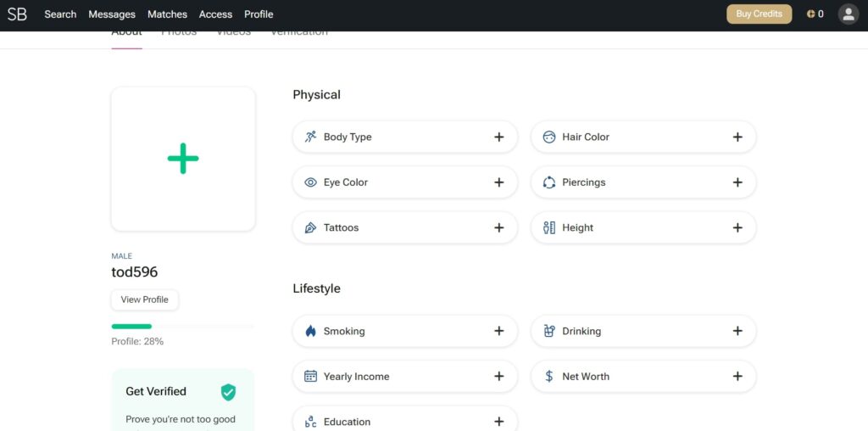
Task: Click the profile completion progress bar
Action: 182,326
